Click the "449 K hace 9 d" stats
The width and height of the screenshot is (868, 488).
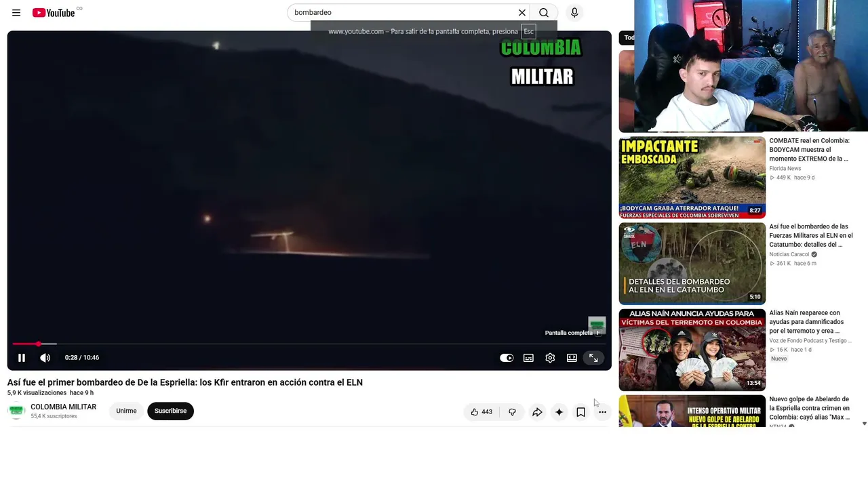[792, 178]
